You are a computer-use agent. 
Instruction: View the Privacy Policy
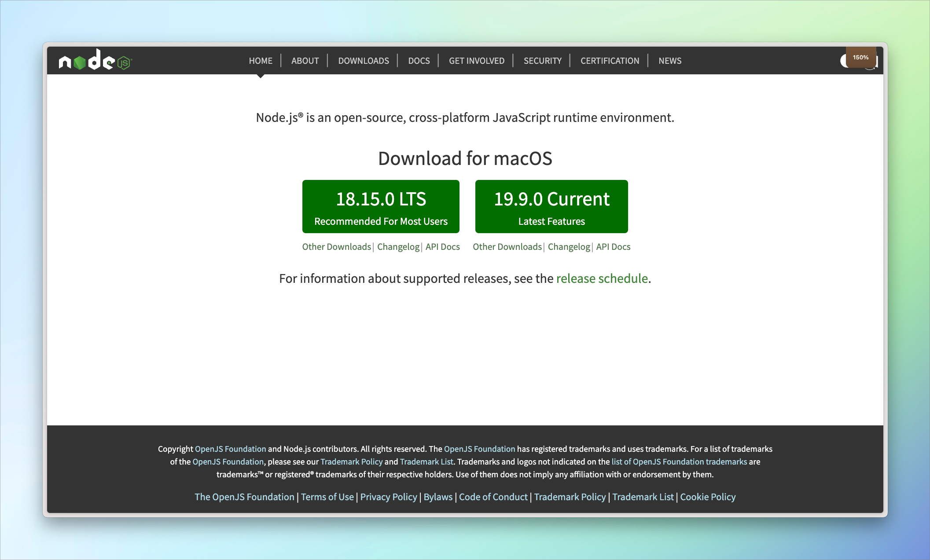(388, 497)
